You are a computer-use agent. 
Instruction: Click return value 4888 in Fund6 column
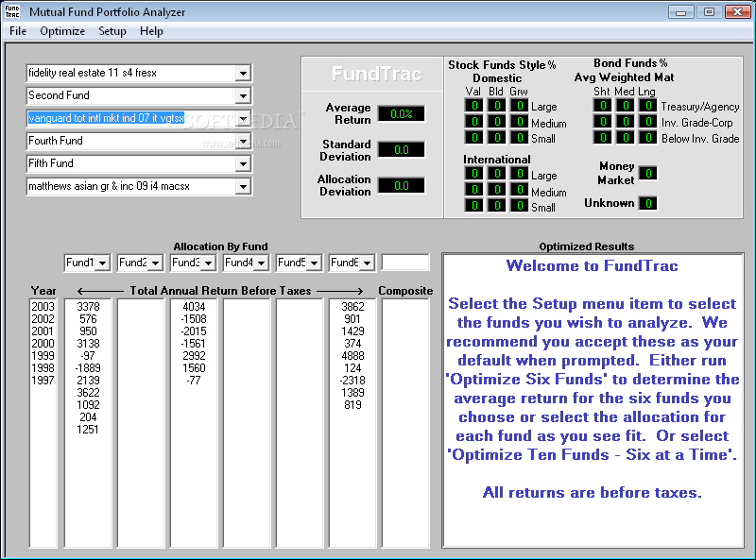(352, 356)
